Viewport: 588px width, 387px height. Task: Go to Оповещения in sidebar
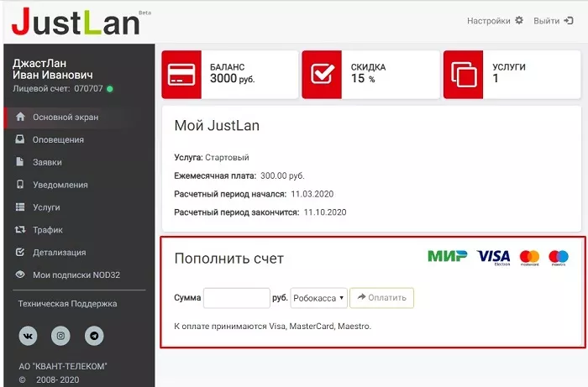coord(58,140)
